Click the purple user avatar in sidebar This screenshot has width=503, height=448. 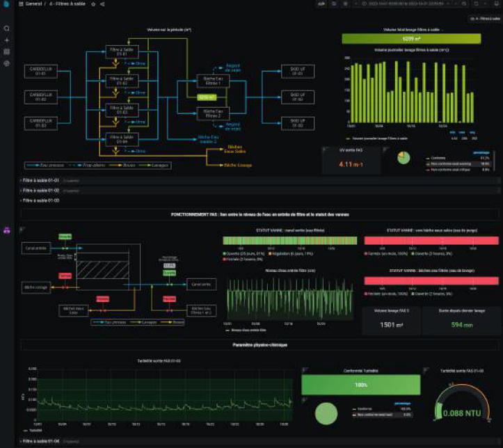pos(7,232)
